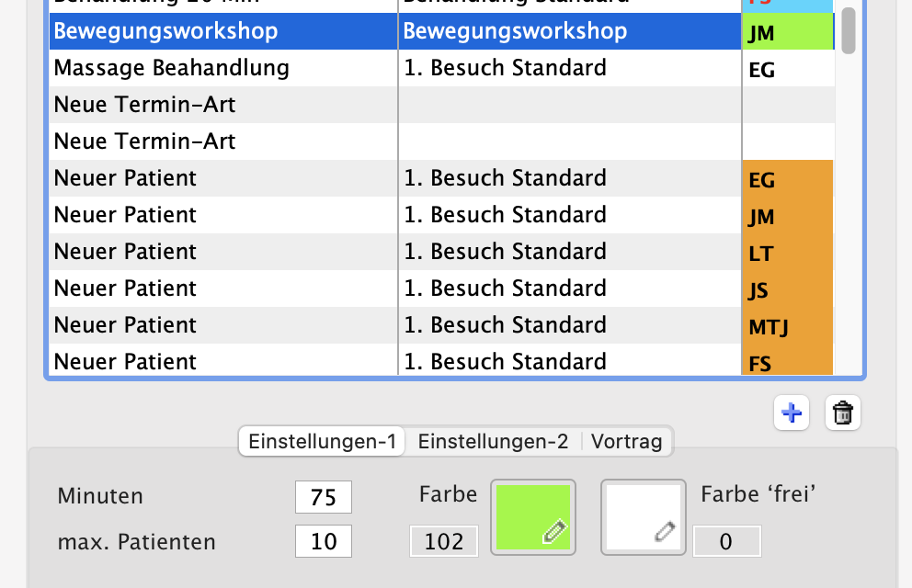Click the green JM therapist cell
This screenshot has width=912, height=588.
(x=787, y=33)
